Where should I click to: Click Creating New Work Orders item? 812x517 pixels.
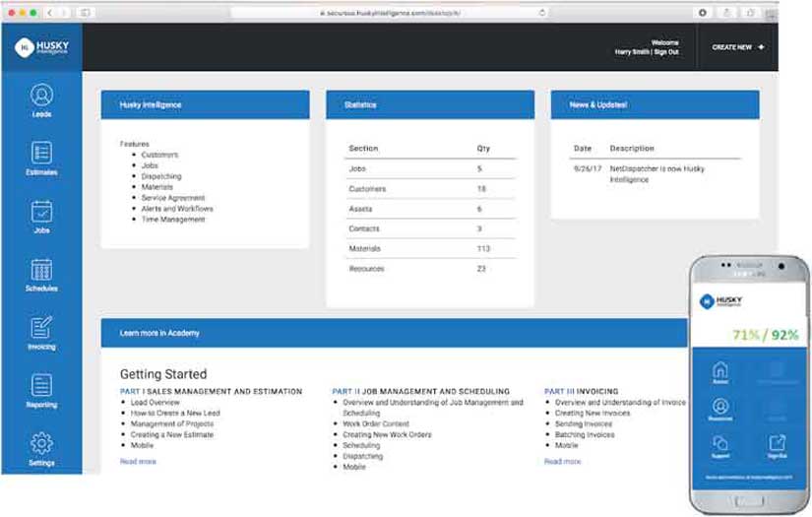(x=387, y=434)
